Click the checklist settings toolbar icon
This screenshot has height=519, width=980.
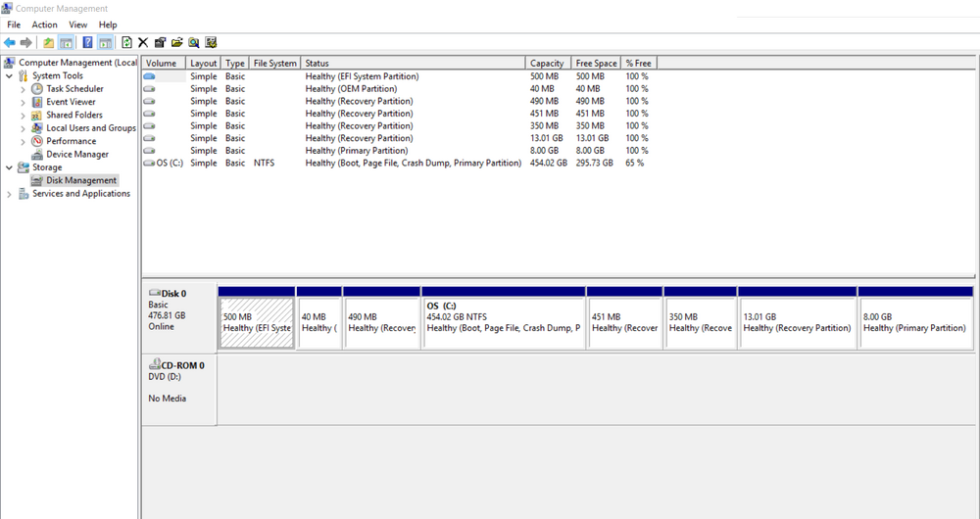211,42
